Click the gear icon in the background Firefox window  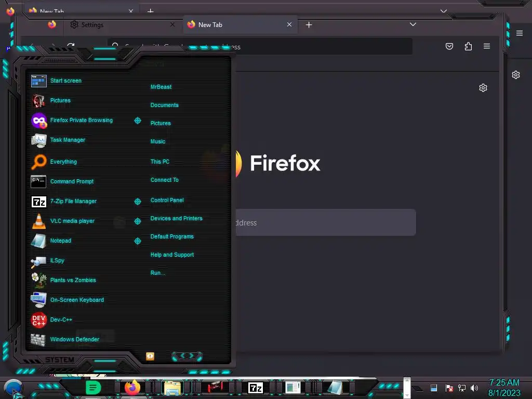[516, 75]
